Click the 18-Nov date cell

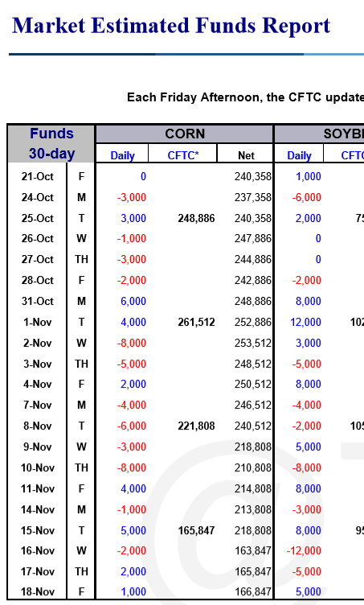click(x=37, y=592)
